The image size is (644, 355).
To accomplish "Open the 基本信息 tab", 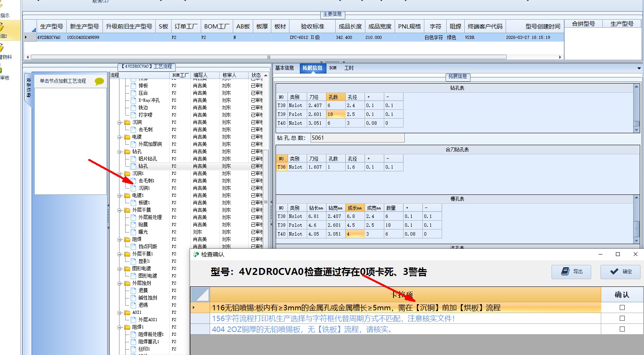I will tap(284, 68).
